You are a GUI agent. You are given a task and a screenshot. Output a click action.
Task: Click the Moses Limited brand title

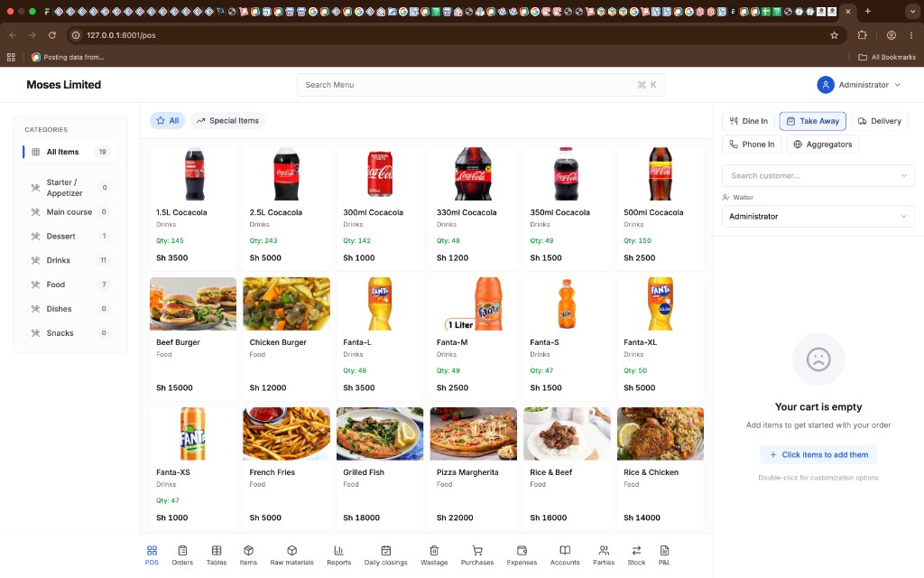(64, 85)
